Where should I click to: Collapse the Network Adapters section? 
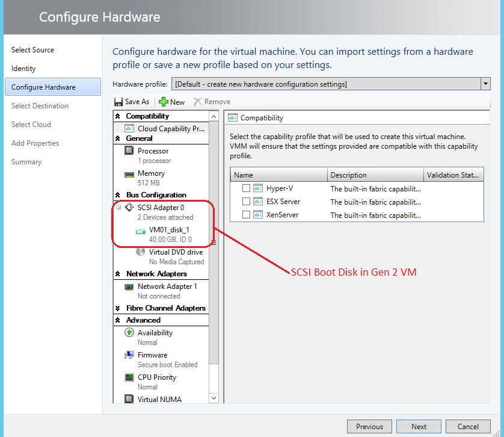coord(118,274)
